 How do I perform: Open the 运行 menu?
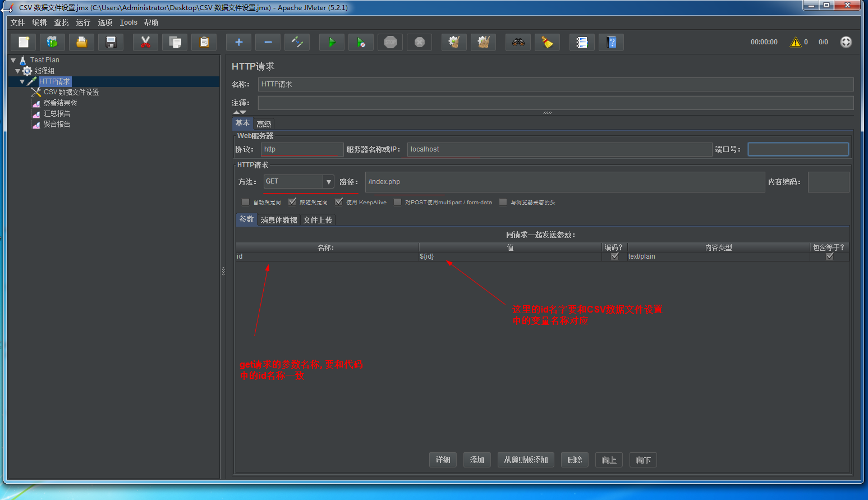click(83, 22)
